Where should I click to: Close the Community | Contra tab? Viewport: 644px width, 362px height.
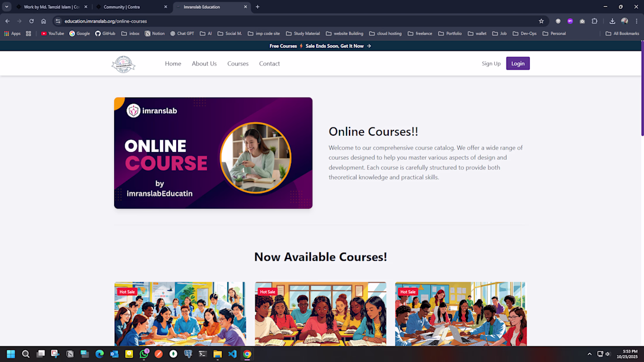[166, 7]
